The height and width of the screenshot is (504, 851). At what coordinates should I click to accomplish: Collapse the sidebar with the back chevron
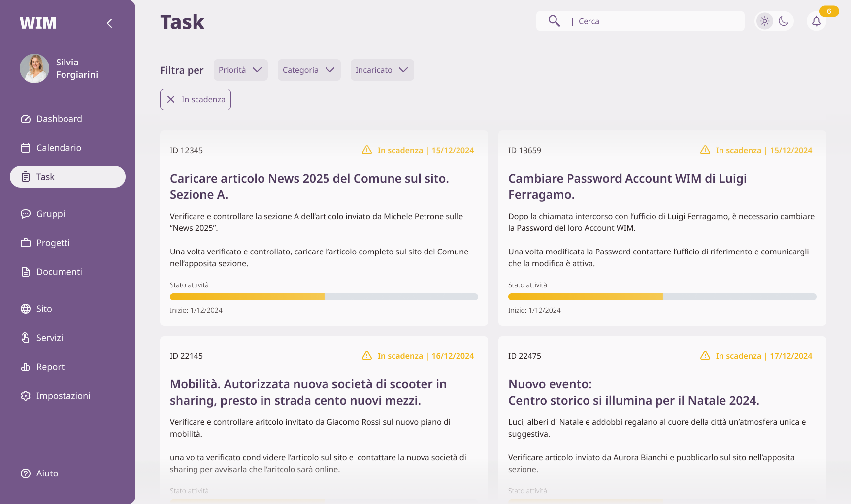point(109,23)
